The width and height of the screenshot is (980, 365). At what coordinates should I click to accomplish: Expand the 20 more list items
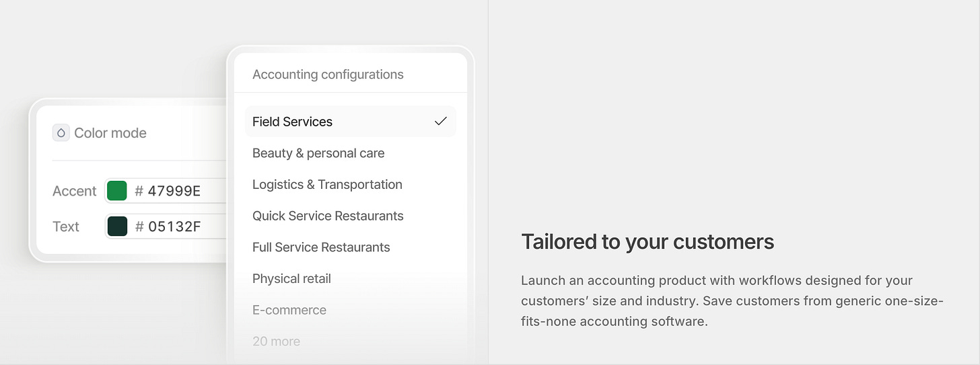tap(276, 341)
